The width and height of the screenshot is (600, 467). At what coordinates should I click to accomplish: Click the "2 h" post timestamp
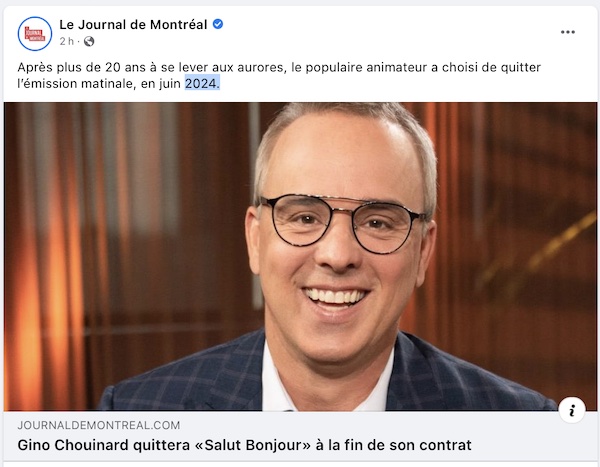pyautogui.click(x=66, y=41)
